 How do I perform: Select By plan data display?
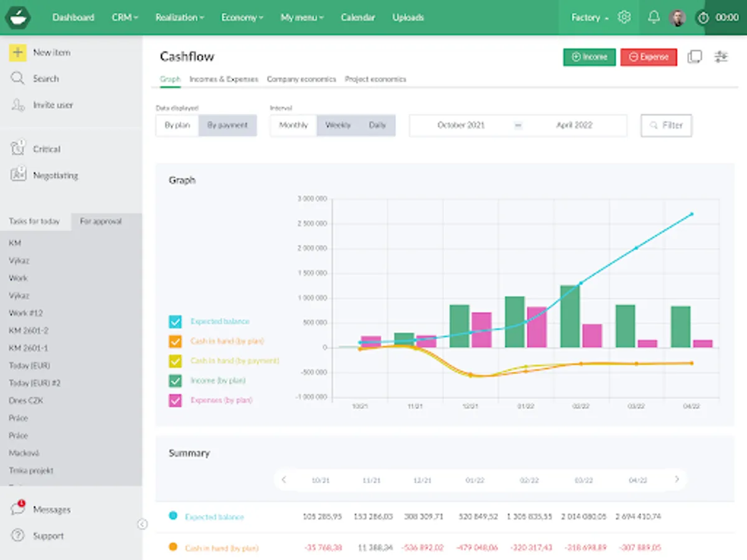[x=177, y=125]
